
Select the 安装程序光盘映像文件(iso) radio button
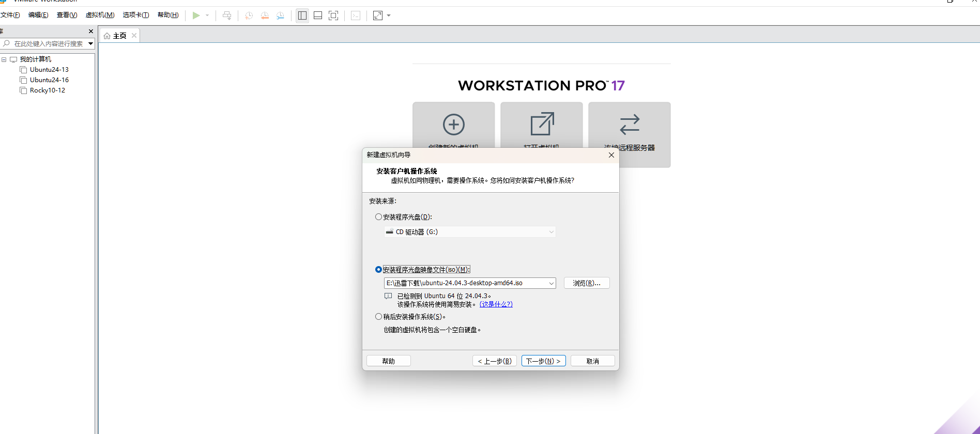(x=378, y=270)
